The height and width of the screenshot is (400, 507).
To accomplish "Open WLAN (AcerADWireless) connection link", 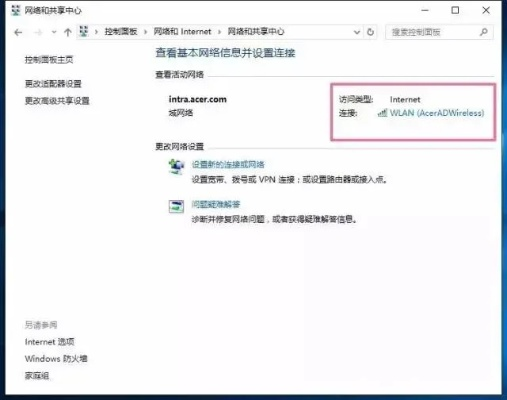I will 437,113.
